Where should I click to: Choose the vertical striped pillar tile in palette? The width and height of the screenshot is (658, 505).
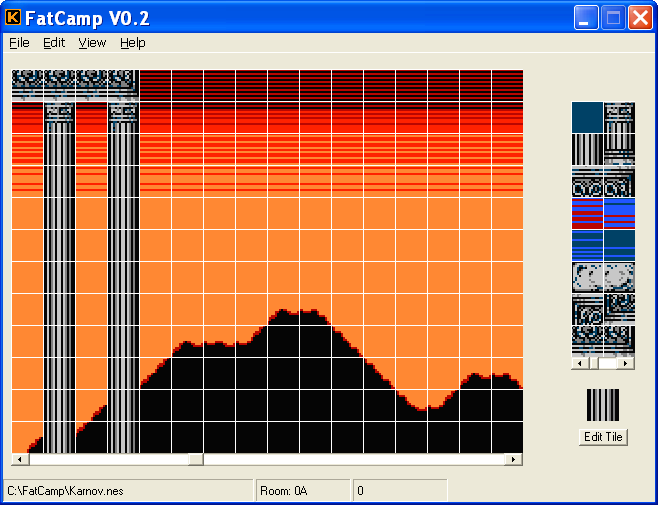coord(587,149)
